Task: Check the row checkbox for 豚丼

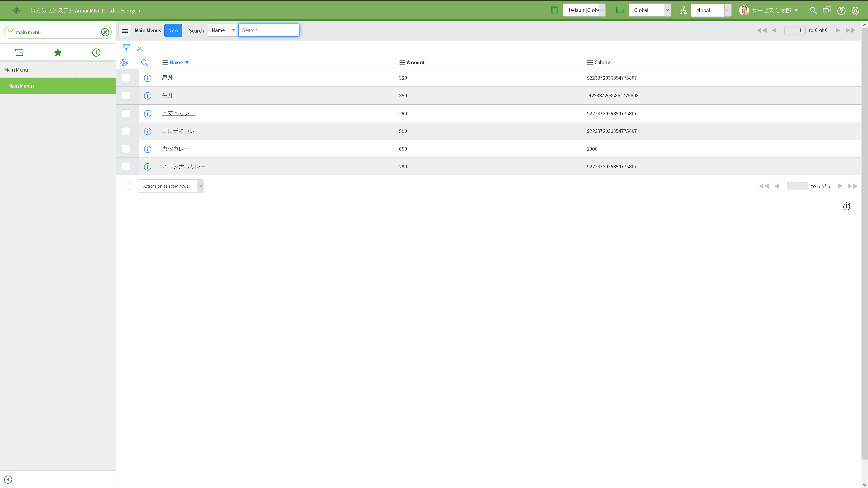Action: (x=126, y=78)
